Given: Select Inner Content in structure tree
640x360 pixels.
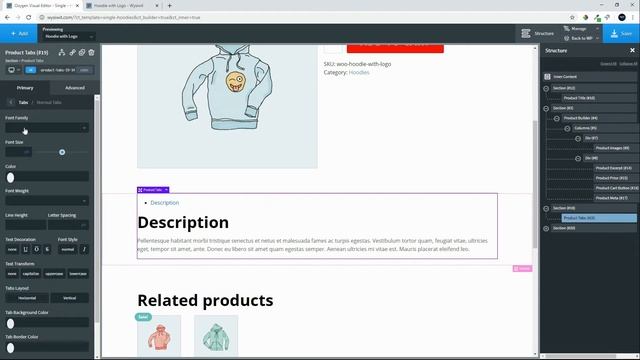Looking at the screenshot, I should [590, 77].
